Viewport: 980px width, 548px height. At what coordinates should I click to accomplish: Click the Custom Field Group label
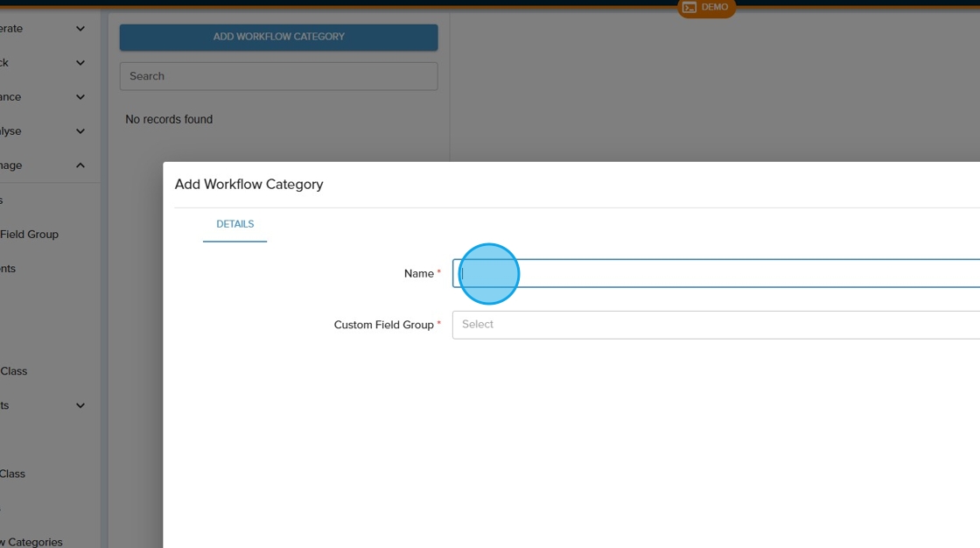tap(383, 325)
